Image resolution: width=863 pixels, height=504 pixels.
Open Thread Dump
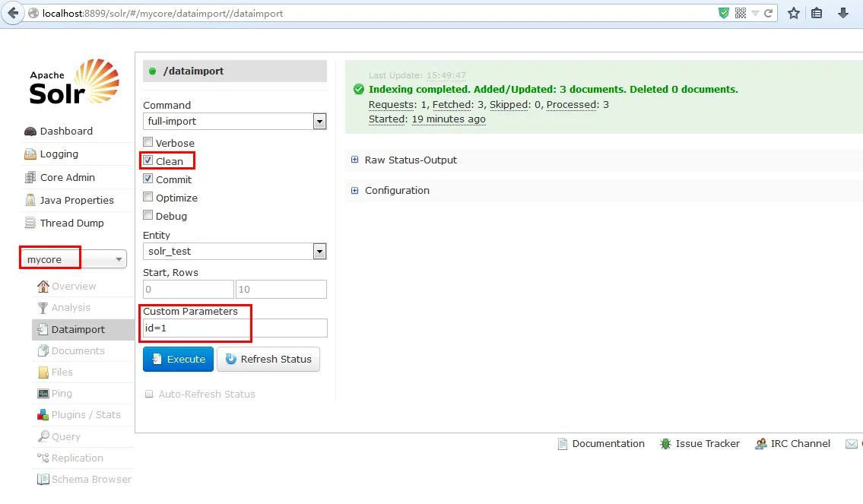[x=71, y=223]
